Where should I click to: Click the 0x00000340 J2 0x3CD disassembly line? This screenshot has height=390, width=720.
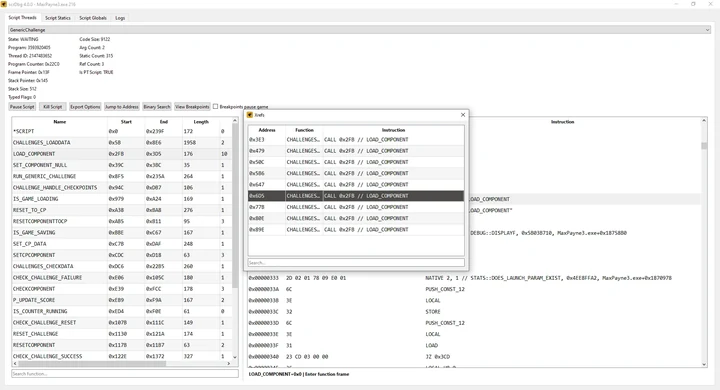(474, 356)
